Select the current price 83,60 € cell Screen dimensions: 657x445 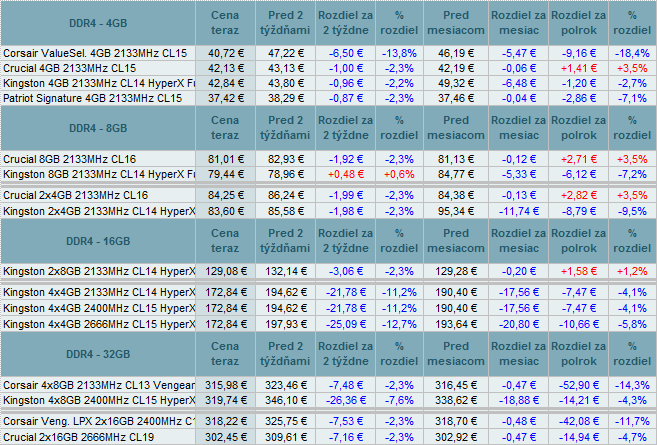point(225,211)
